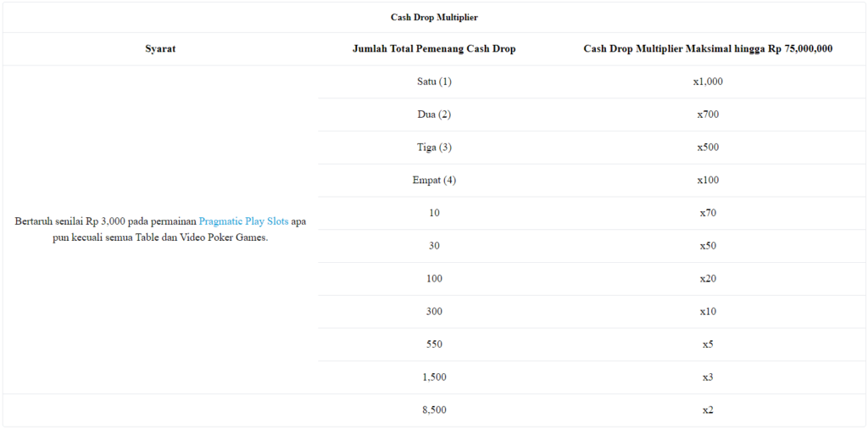
Task: Click the 8,500 winners cell
Action: pyautogui.click(x=434, y=410)
